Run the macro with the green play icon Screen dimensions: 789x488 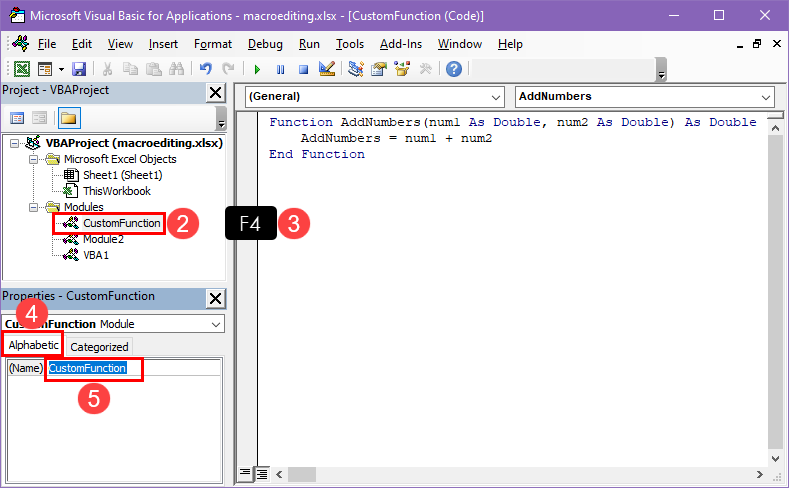click(x=257, y=69)
